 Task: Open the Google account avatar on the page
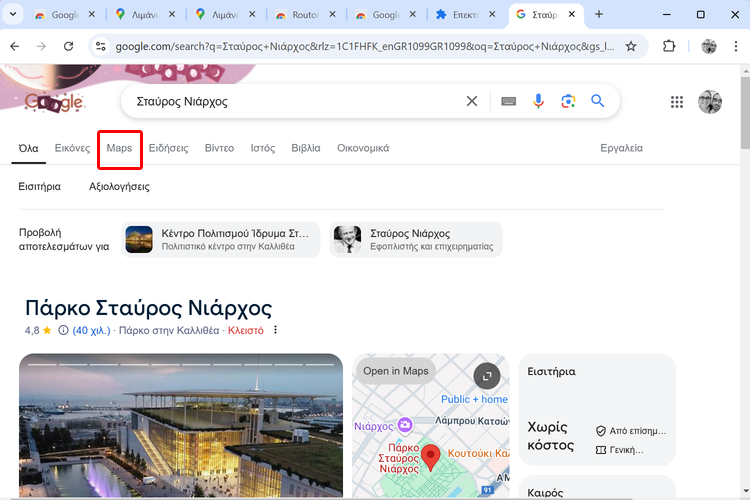point(710,101)
